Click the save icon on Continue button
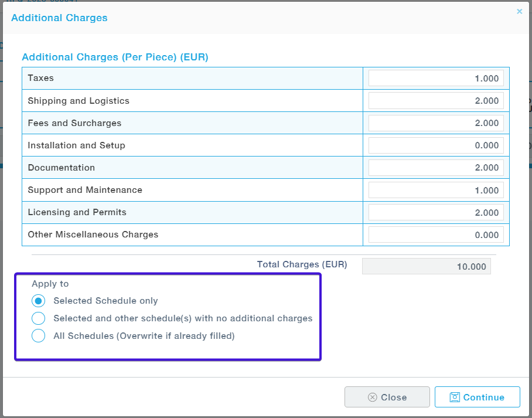Screen dimensions: 532x418 pos(455,397)
